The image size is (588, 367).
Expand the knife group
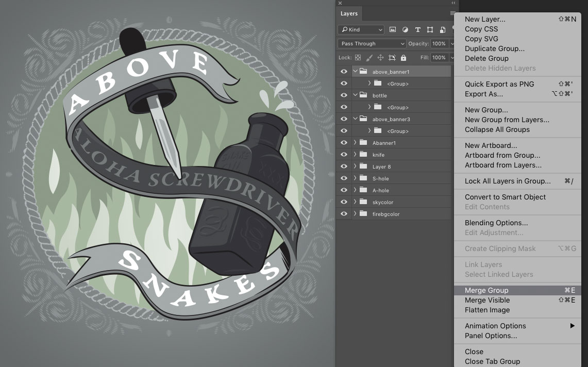coord(355,155)
